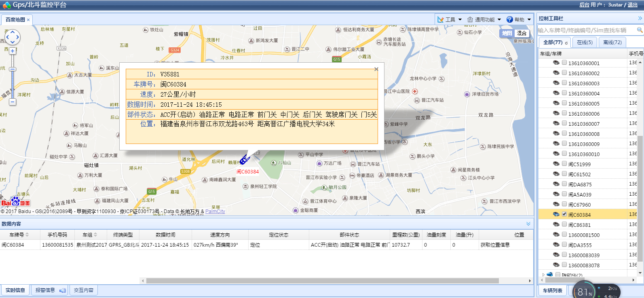644x298 pixels.
Task: Check the box for 13610360006
Action: pyautogui.click(x=564, y=113)
